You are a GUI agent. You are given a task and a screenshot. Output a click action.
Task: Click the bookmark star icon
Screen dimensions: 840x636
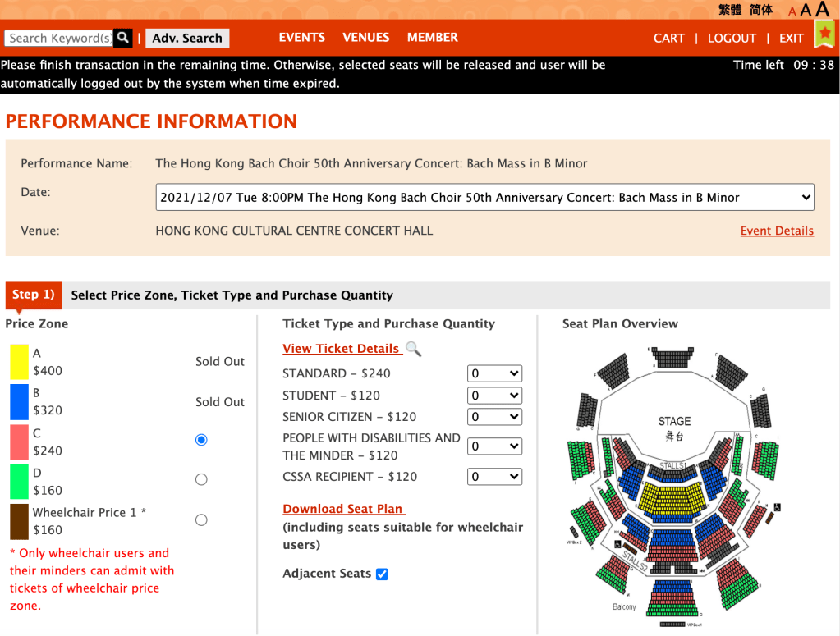click(824, 34)
